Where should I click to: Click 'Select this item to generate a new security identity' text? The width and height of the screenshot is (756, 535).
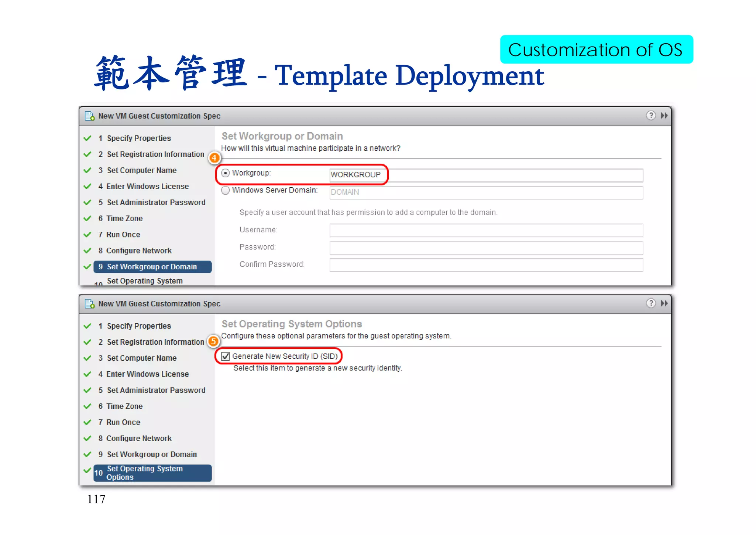pos(317,368)
